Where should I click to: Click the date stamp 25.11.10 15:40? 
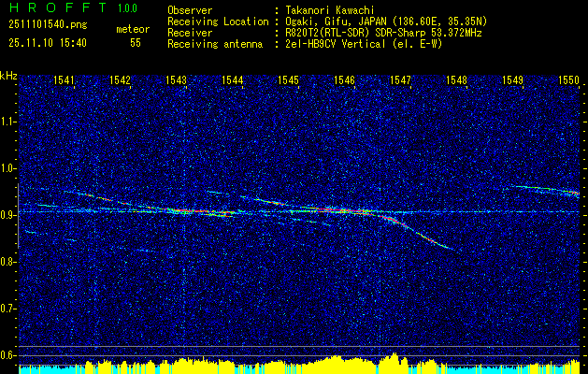pyautogui.click(x=48, y=43)
